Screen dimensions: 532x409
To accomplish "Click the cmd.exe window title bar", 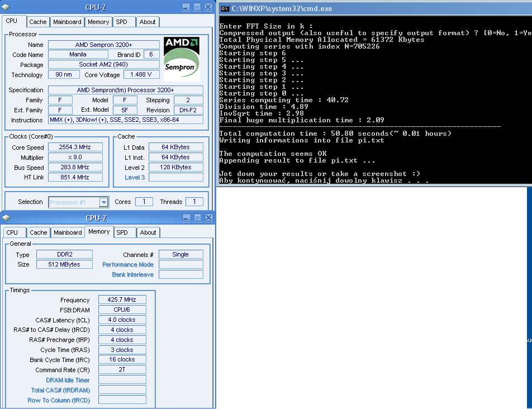I will [375, 8].
